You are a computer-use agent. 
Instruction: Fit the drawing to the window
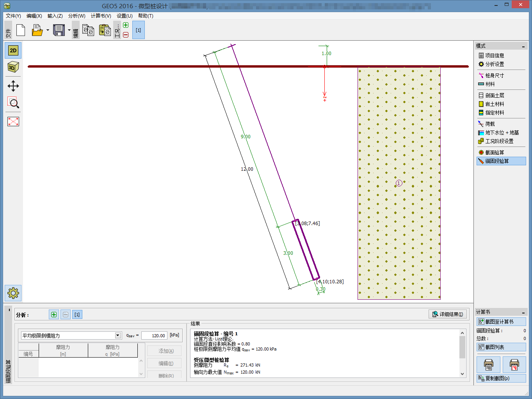13,122
